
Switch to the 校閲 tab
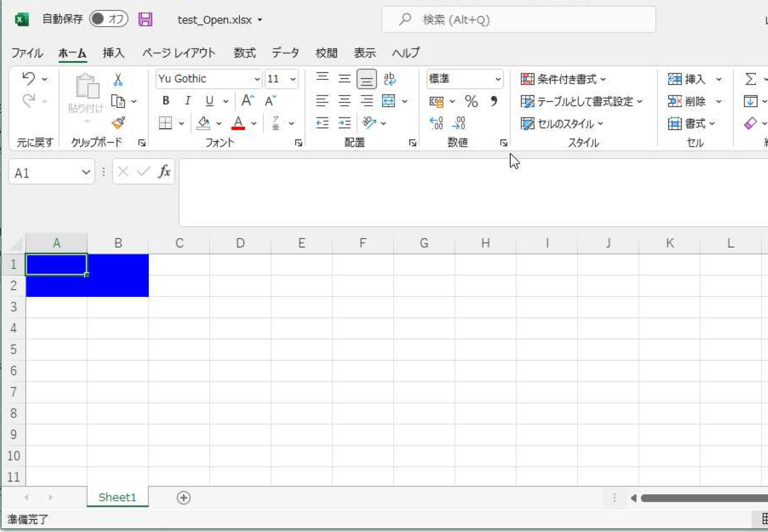[x=326, y=53]
